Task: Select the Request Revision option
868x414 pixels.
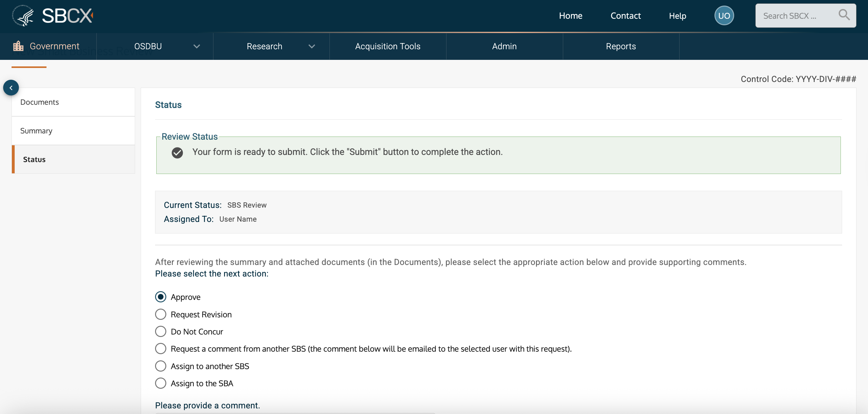Action: (x=161, y=314)
